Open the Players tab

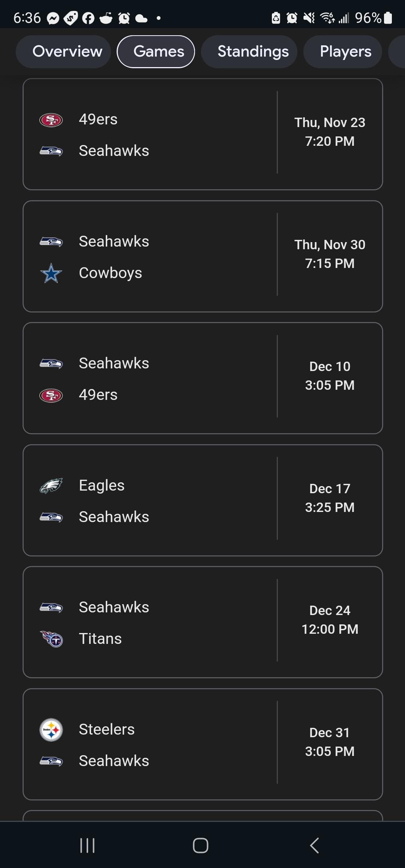(x=345, y=52)
